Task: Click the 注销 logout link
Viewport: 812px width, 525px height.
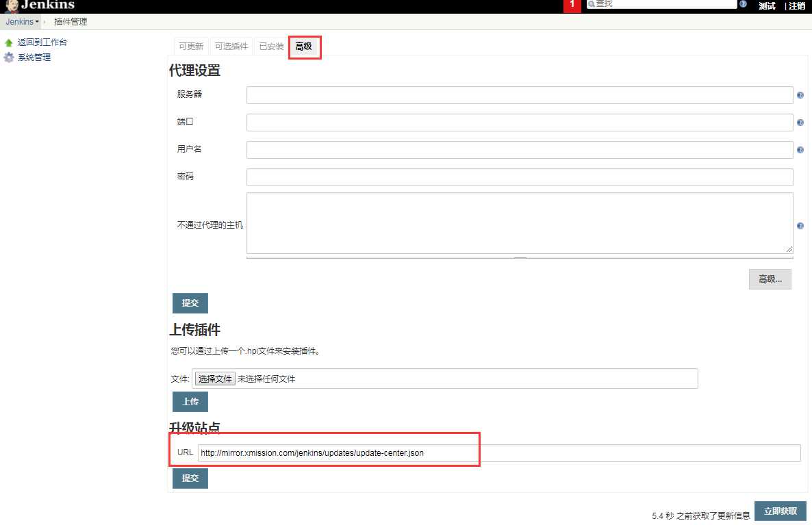Action: pos(797,5)
